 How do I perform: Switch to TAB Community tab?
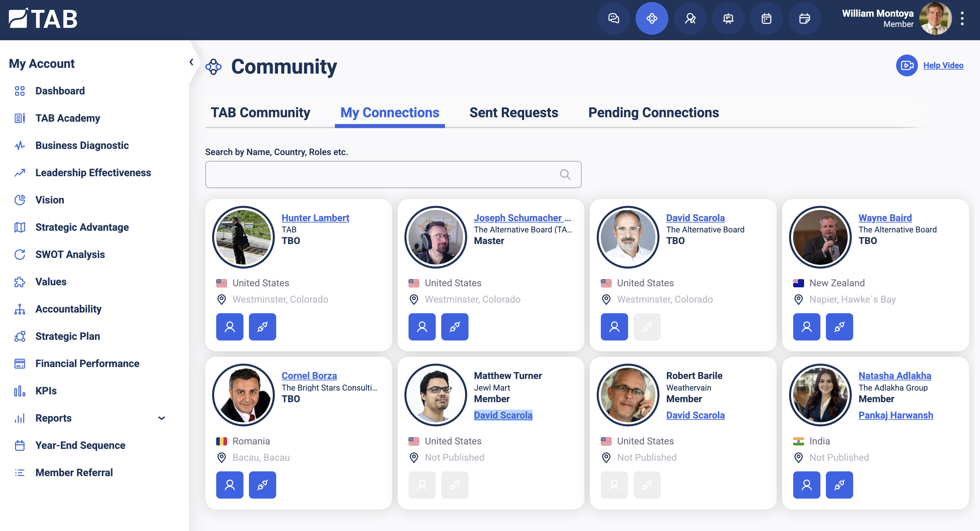click(260, 112)
